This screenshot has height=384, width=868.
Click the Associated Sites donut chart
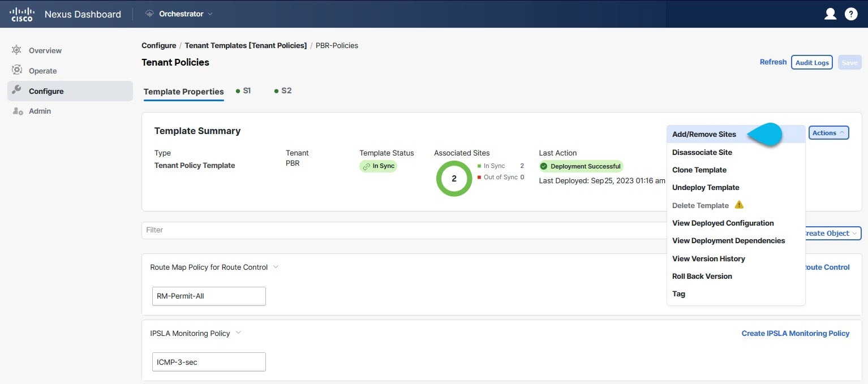(x=454, y=179)
